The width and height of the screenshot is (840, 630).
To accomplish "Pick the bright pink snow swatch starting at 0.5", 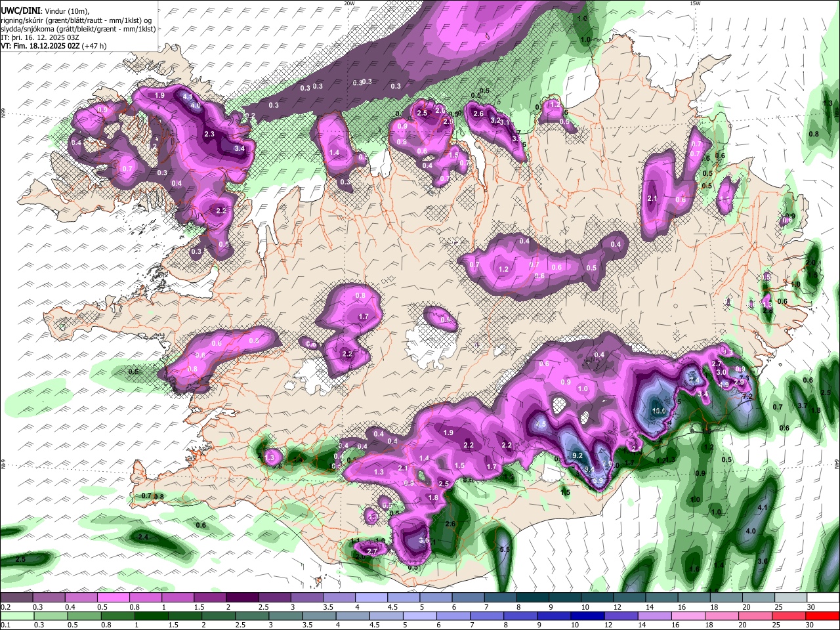I will 113,598.
